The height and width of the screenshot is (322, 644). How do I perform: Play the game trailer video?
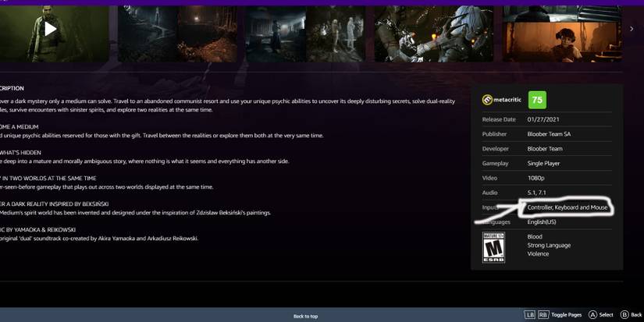click(x=50, y=30)
